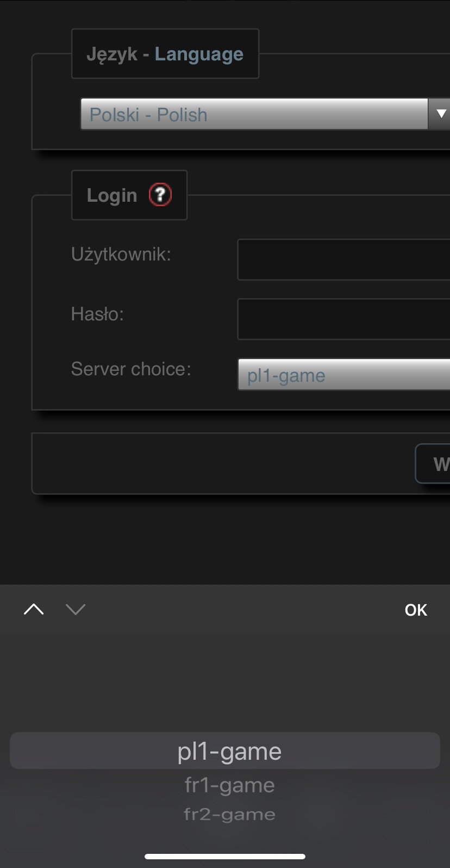
Task: Focus the Hasło password field
Action: point(343,319)
